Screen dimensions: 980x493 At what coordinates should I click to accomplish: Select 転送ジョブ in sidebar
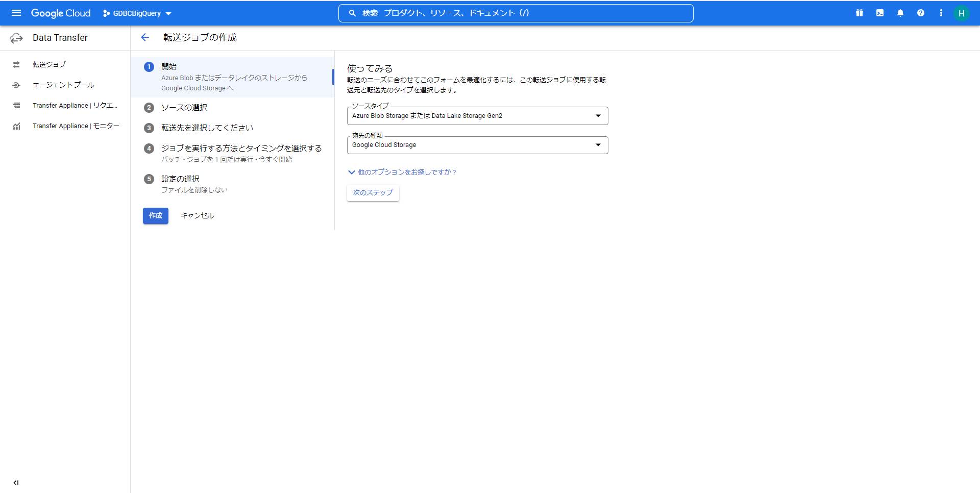pos(49,64)
